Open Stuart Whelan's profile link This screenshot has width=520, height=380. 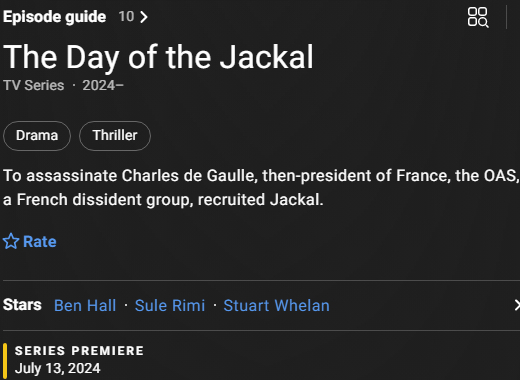click(277, 305)
